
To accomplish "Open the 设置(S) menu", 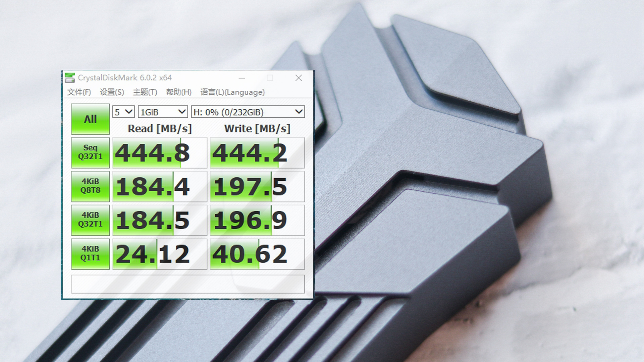I will point(112,92).
